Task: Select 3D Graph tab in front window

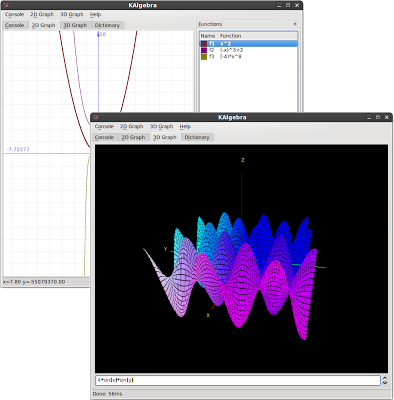Action: tap(165, 137)
